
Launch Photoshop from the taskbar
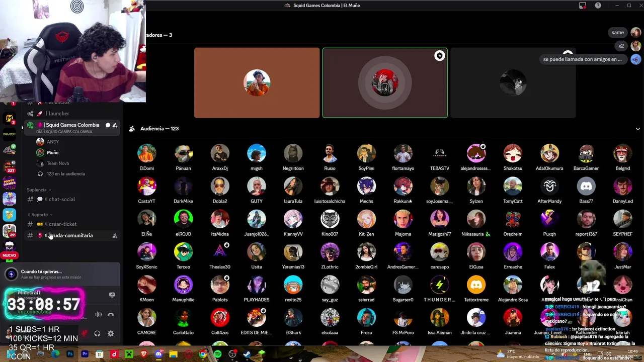[x=70, y=354]
